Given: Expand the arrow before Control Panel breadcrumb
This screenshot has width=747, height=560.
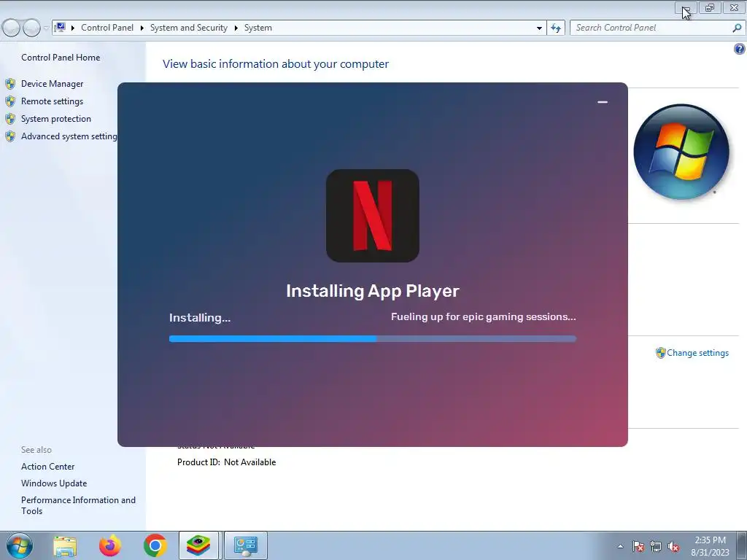Looking at the screenshot, I should (72, 28).
